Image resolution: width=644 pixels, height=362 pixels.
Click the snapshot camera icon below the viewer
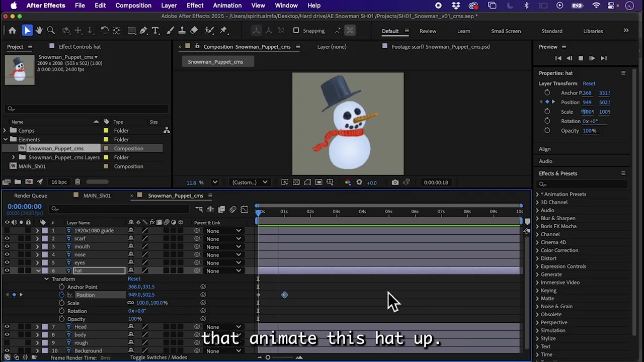tap(395, 183)
